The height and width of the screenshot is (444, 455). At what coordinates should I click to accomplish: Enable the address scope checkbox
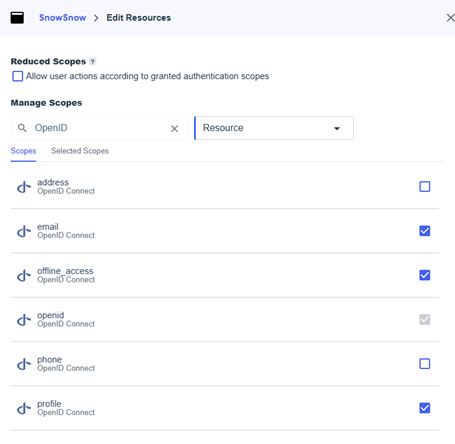click(x=424, y=187)
